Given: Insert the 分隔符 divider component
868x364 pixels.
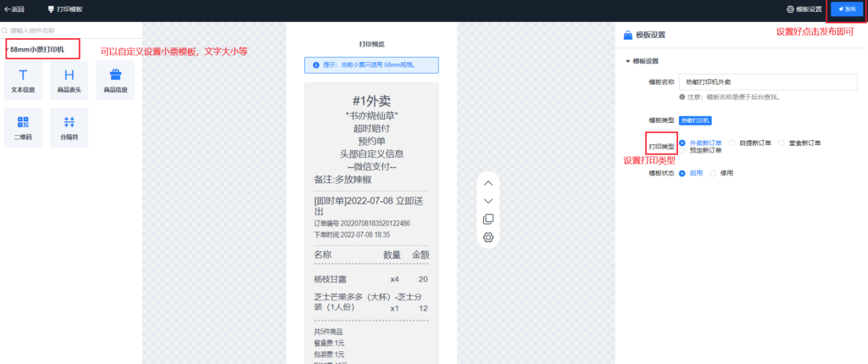Looking at the screenshot, I should pos(69,127).
